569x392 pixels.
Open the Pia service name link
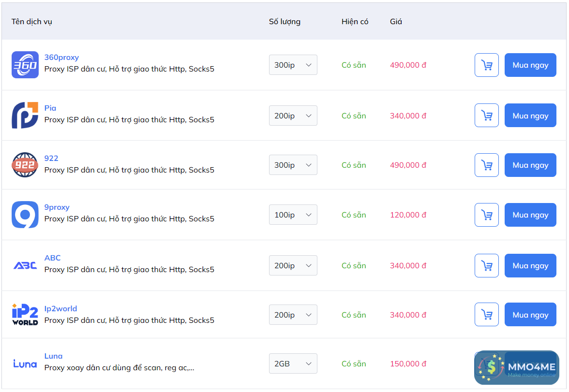click(x=50, y=108)
